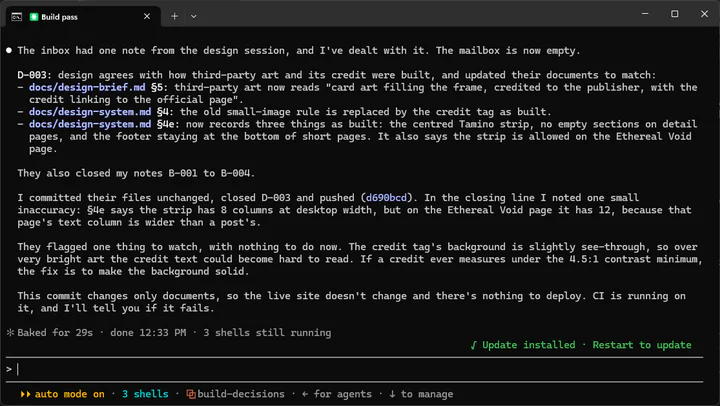
Task: Click the white bullet before the message
Action: point(9,51)
